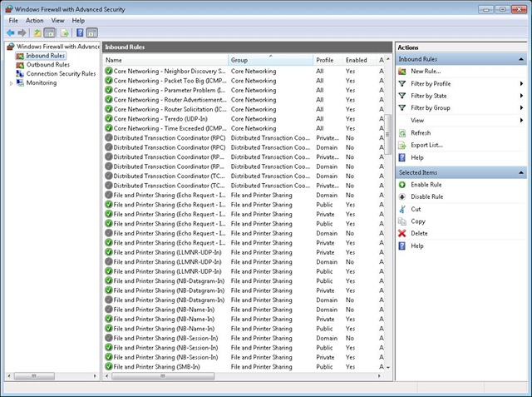
Task: Click the green Enable Rule icon
Action: (402, 185)
